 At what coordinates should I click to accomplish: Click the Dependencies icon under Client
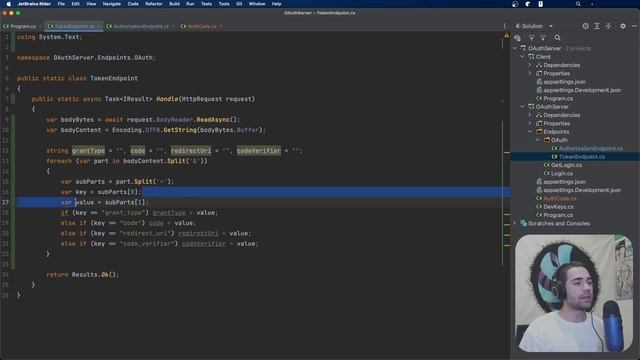(x=539, y=65)
